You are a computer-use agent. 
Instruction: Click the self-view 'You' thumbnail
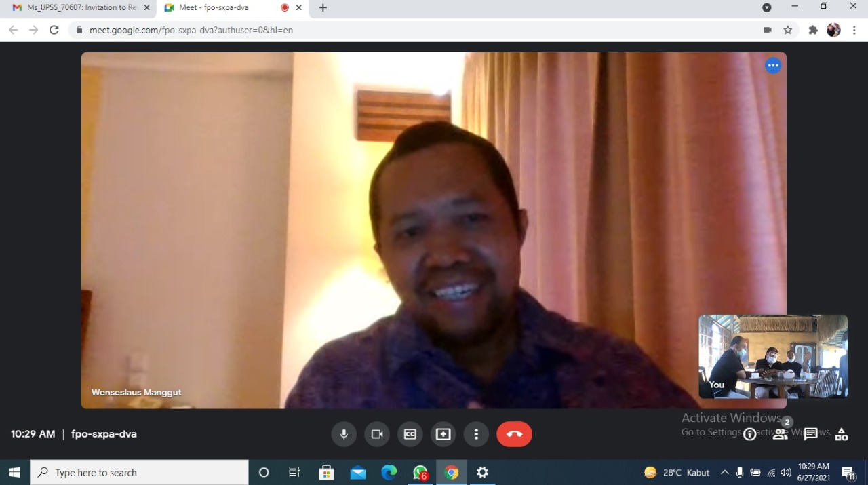(x=773, y=356)
